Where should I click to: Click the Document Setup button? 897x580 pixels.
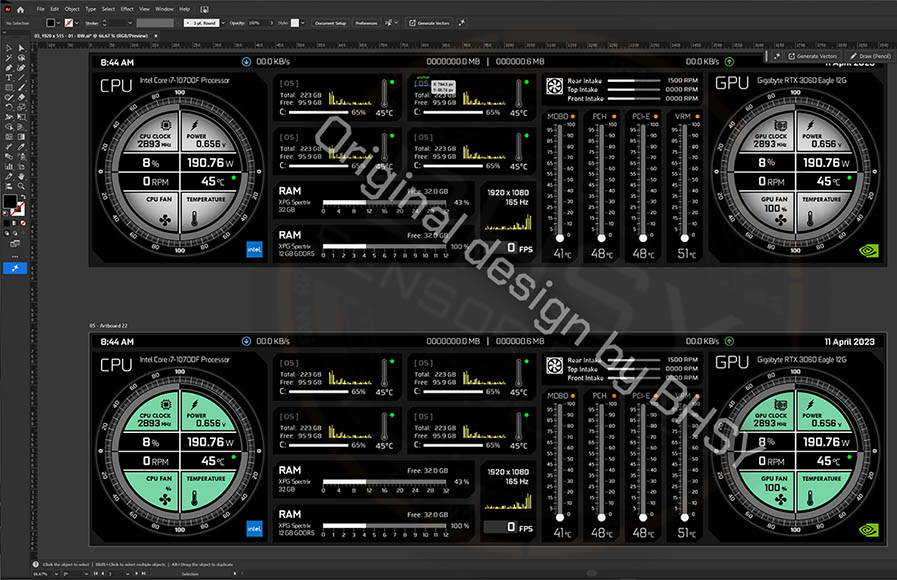coord(331,23)
